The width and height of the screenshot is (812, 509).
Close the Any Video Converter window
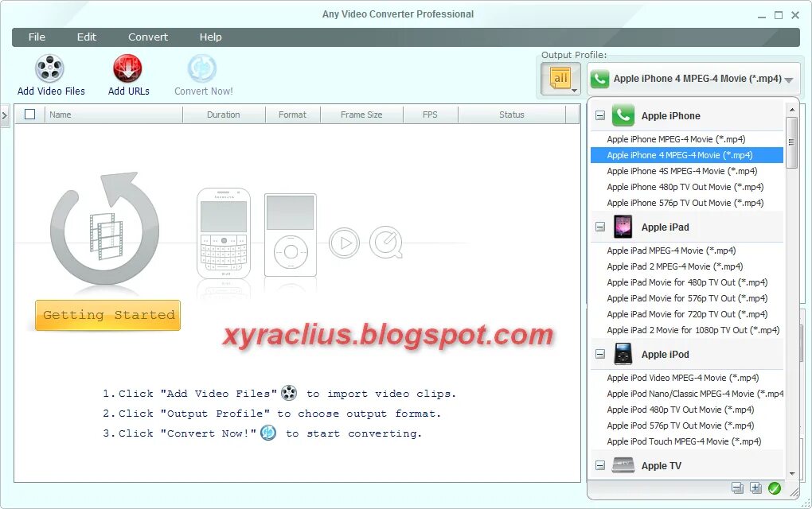[x=795, y=16]
